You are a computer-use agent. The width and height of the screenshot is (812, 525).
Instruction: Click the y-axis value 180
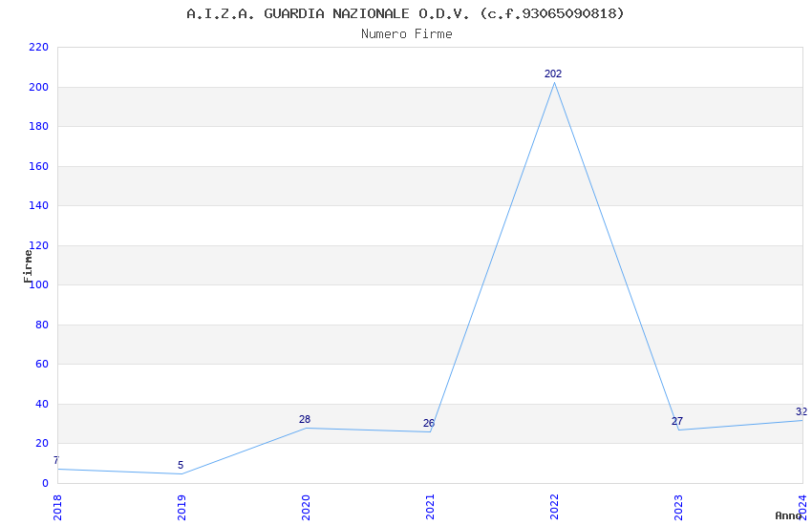point(39,126)
